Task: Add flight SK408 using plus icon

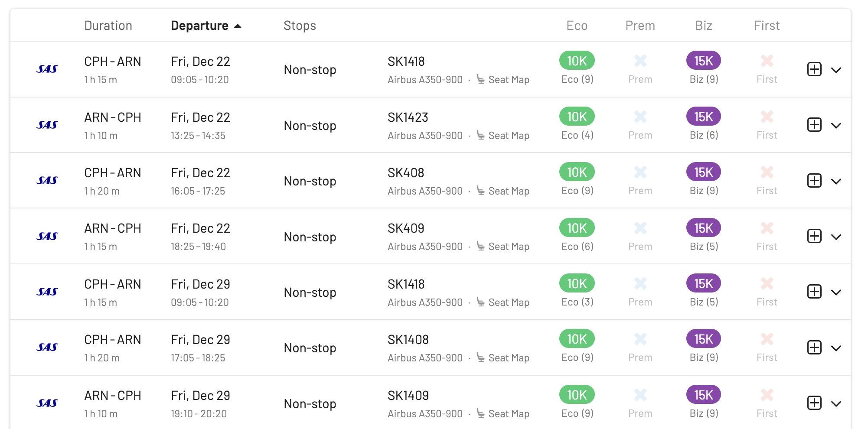Action: [814, 180]
